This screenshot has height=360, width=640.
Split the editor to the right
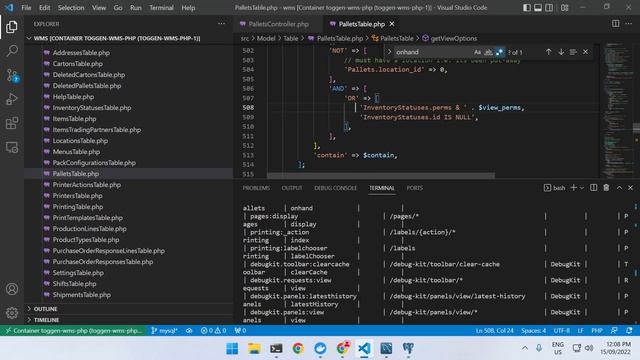616,24
